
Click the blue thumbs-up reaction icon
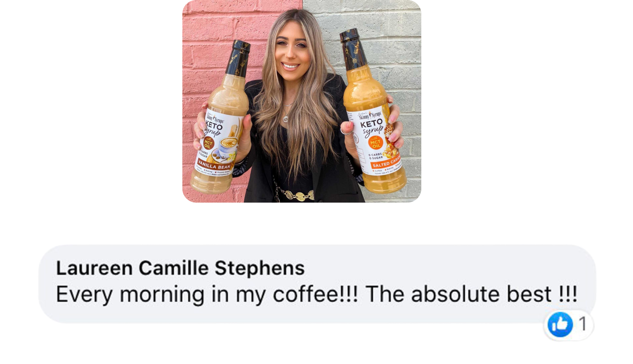[560, 325]
